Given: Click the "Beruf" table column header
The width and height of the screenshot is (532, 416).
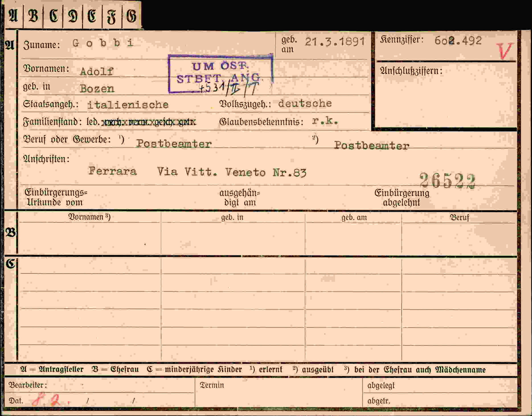Looking at the screenshot, I should tap(459, 217).
